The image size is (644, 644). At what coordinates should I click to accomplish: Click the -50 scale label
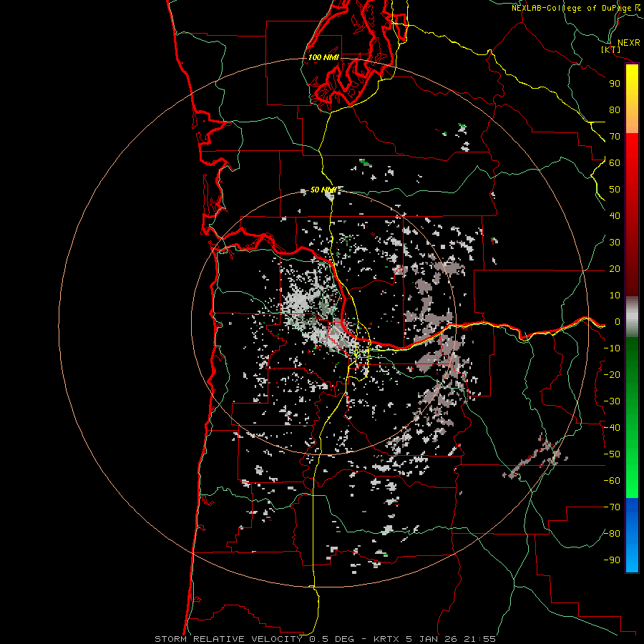tap(612, 454)
